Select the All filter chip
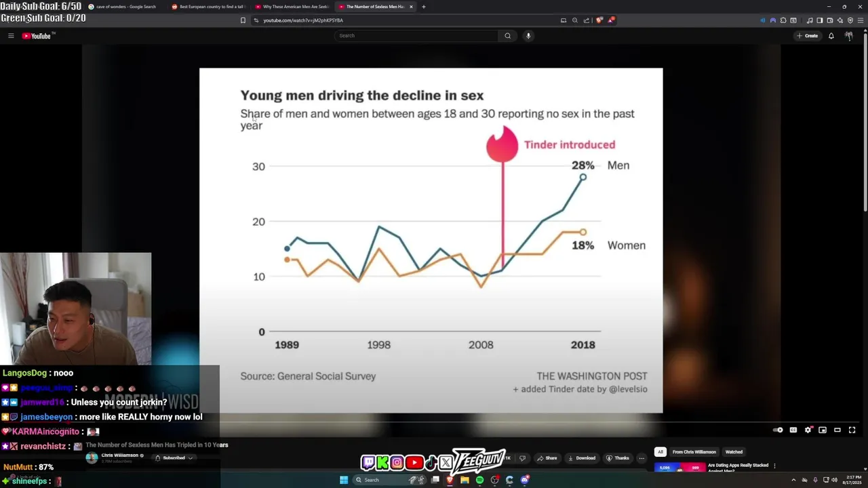The image size is (868, 488). (660, 452)
